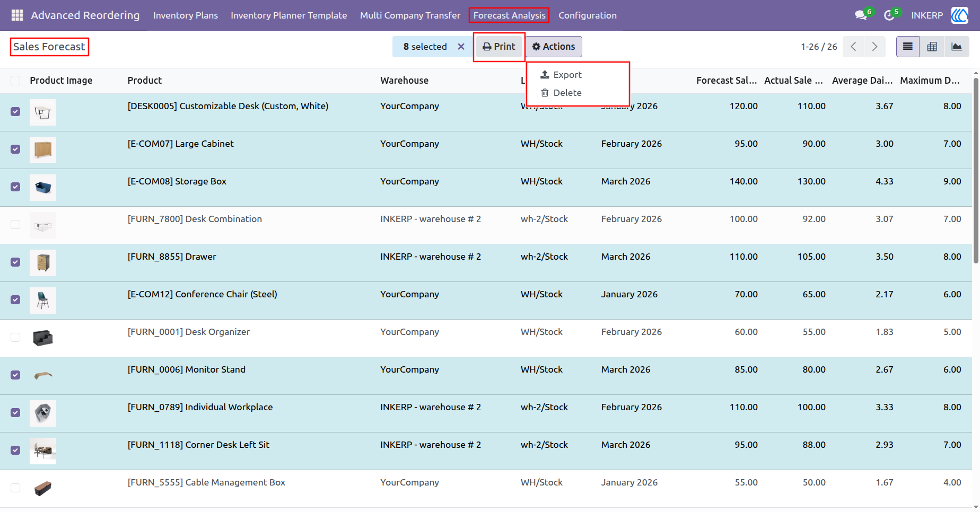Switch to pivot table view
980x512 pixels.
(x=932, y=47)
